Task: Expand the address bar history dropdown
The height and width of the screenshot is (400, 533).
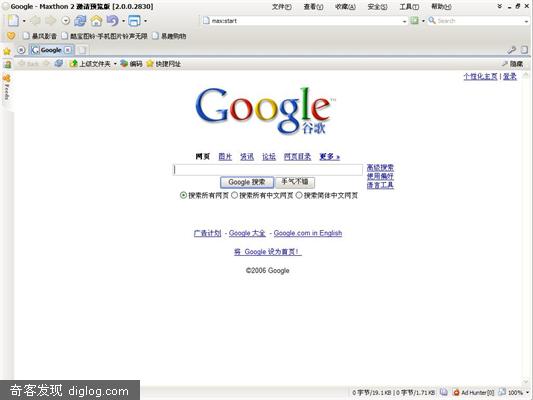Action: pos(404,21)
